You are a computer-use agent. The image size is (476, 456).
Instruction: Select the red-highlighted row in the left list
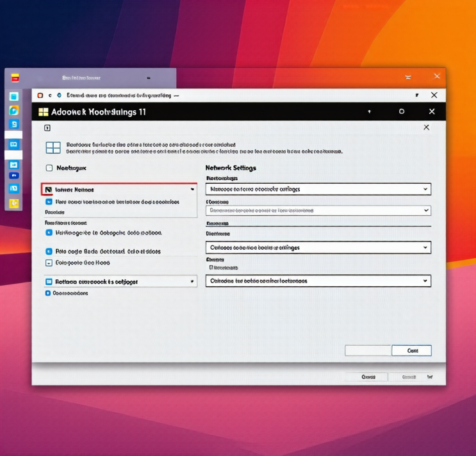click(119, 190)
